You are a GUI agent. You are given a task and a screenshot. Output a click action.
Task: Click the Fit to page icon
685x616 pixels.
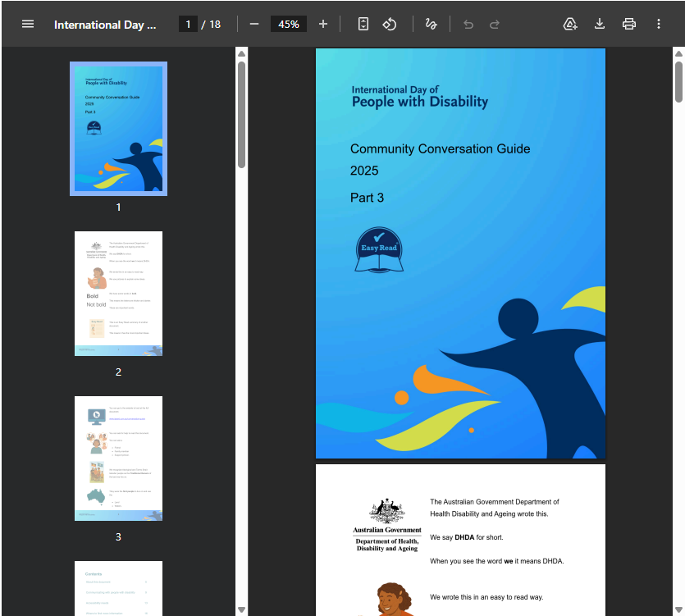pyautogui.click(x=363, y=24)
